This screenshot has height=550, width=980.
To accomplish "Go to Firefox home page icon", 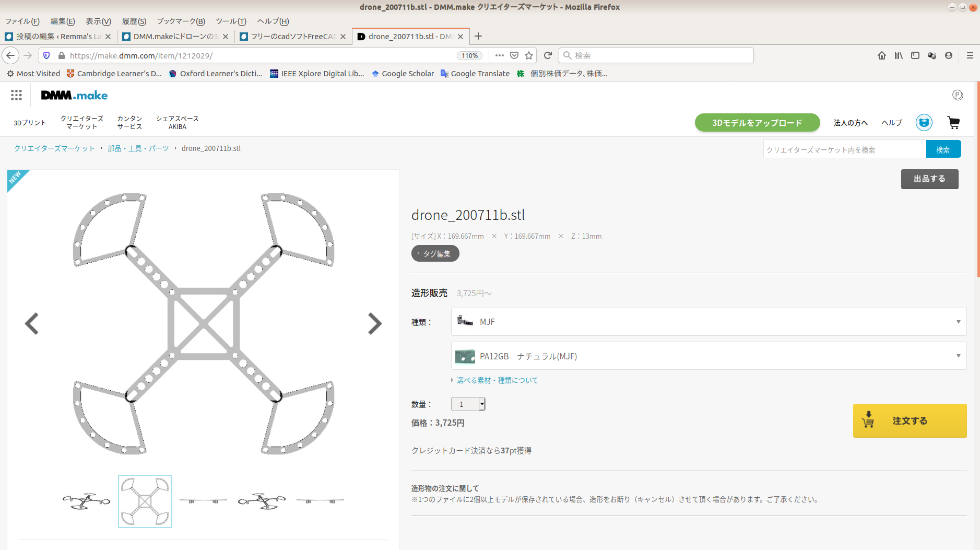I will 881,55.
